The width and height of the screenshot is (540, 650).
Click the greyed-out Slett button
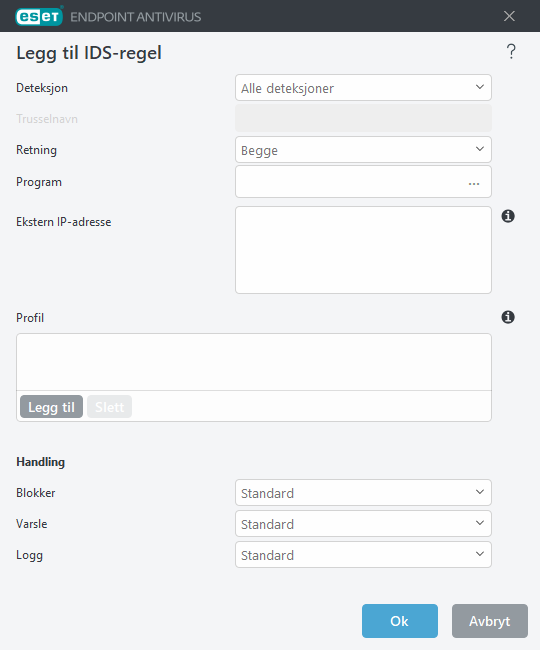(109, 407)
